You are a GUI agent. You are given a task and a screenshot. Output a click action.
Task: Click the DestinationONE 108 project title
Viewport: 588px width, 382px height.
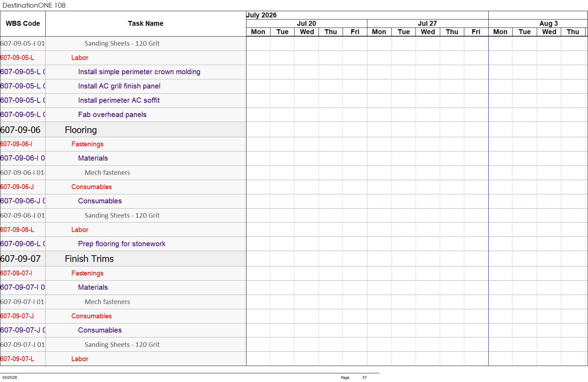click(34, 5)
